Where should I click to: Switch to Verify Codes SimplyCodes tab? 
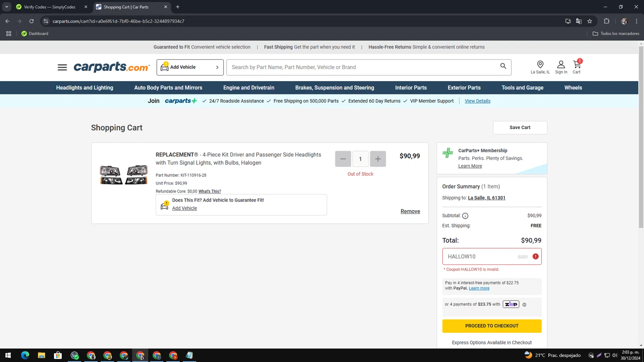pos(52,7)
